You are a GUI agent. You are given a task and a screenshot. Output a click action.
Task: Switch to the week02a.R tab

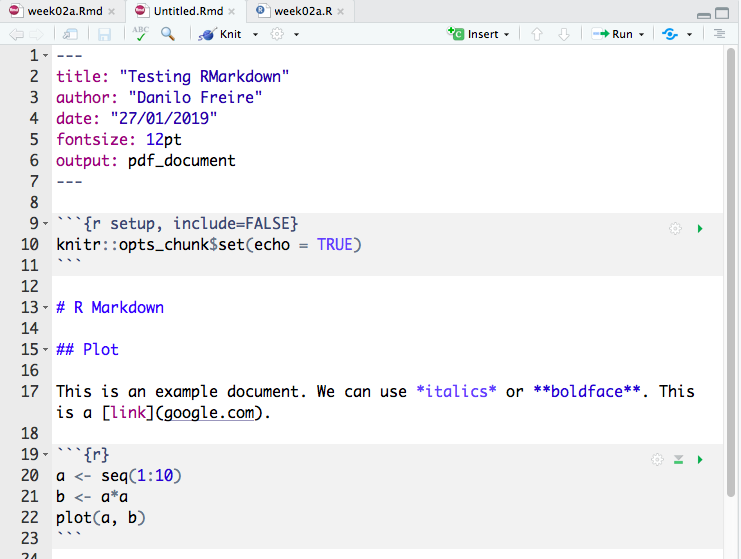[303, 11]
